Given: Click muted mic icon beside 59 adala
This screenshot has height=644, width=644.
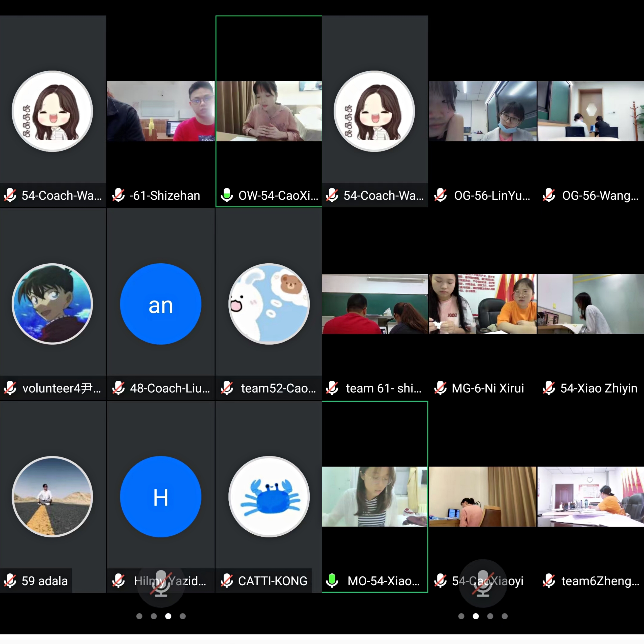Looking at the screenshot, I should tap(10, 581).
